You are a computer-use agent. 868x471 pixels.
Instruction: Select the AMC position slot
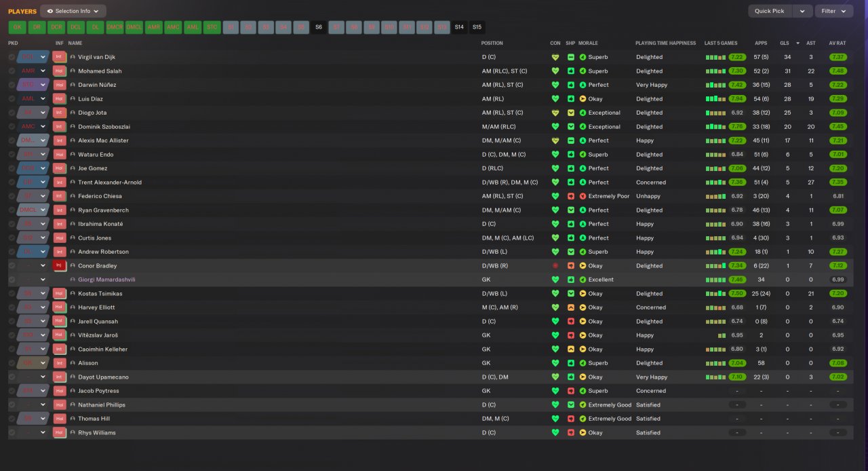tap(174, 27)
